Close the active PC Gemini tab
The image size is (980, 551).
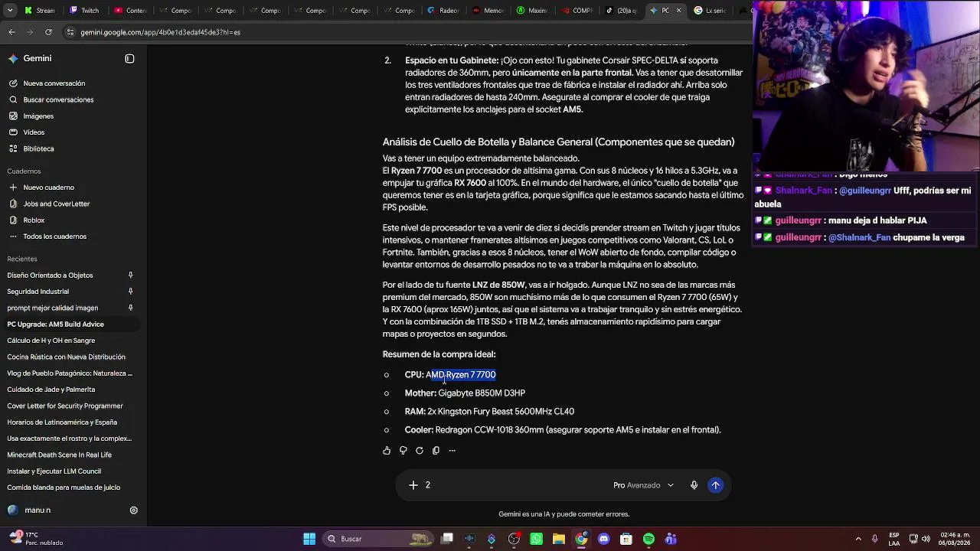(x=681, y=11)
